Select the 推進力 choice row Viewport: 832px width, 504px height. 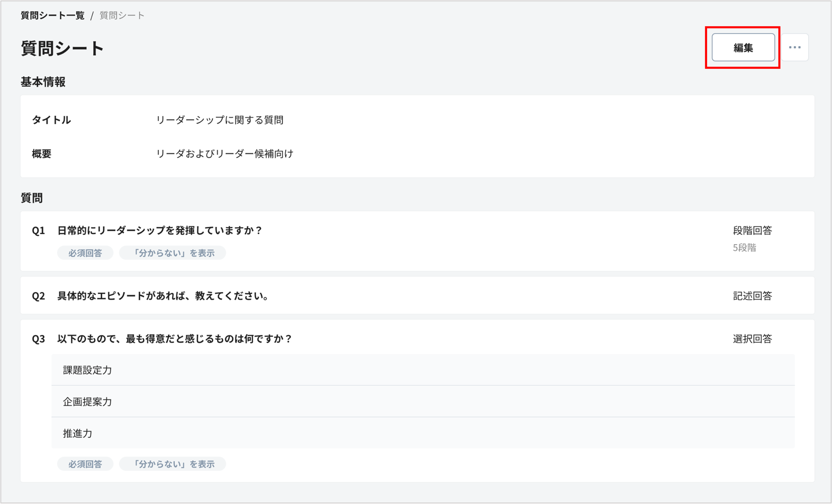coord(77,433)
